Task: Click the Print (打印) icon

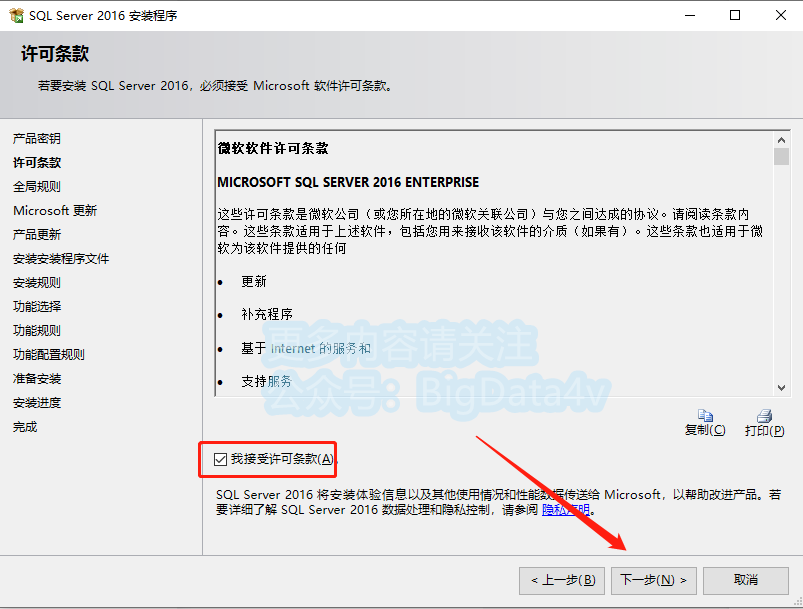Action: coord(764,415)
